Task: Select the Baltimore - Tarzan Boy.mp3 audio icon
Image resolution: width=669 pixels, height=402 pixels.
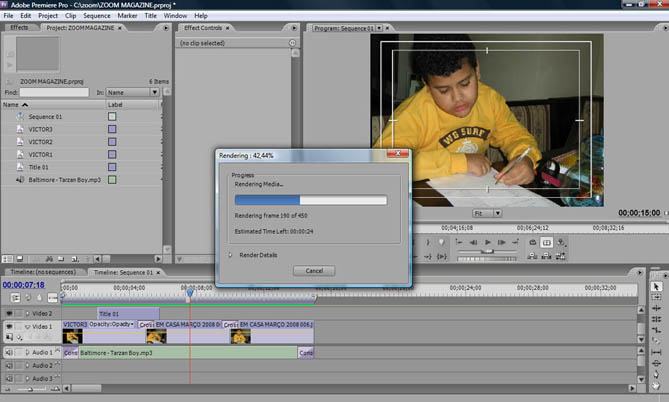Action: pos(20,180)
